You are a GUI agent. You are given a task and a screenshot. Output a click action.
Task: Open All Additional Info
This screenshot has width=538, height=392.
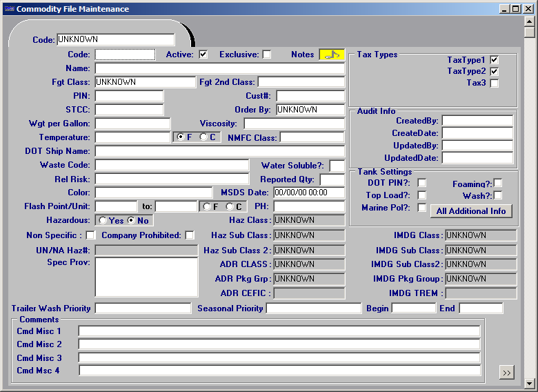(x=471, y=211)
